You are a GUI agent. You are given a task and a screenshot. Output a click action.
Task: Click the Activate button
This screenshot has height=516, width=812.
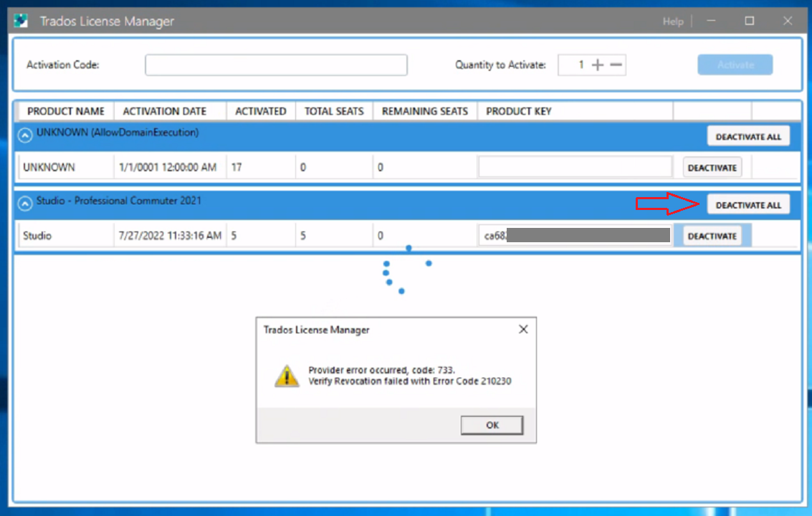735,64
